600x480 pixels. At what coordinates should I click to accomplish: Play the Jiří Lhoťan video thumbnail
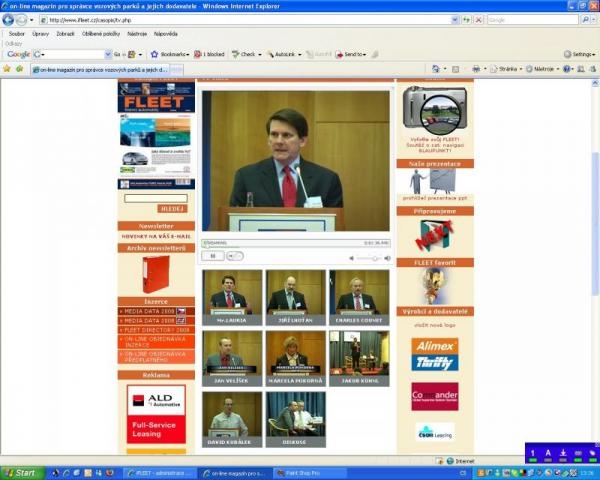tap(296, 297)
